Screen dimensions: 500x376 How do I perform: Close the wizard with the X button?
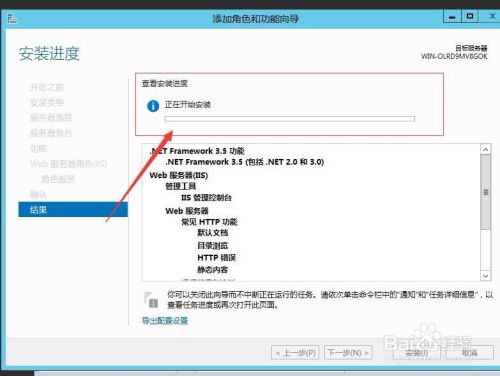[492, 16]
